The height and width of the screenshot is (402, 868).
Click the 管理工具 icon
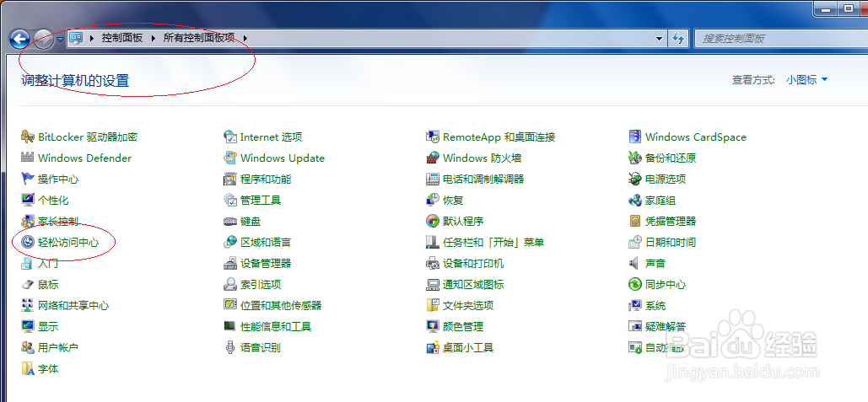(x=230, y=200)
